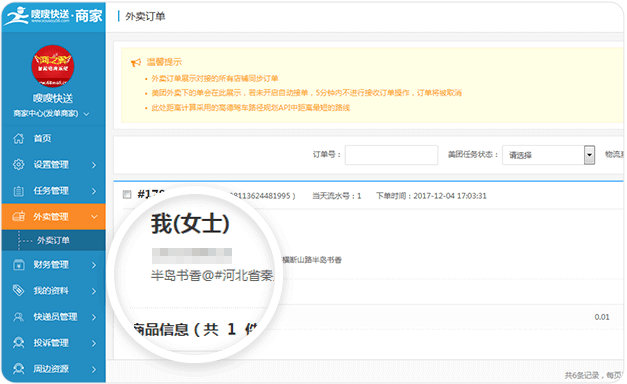This screenshot has height=384, width=627.
Task: Click the 下单时间 2017-12-04 17:03:31 text
Action: click(431, 196)
